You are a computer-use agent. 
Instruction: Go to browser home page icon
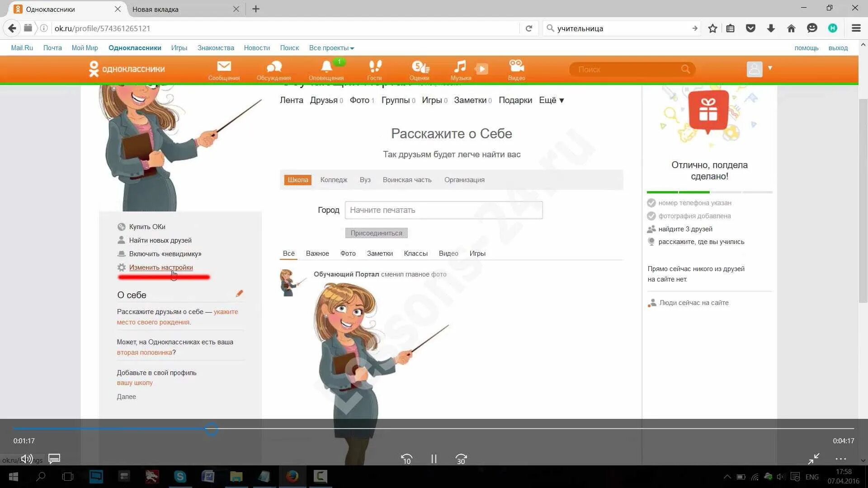pyautogui.click(x=791, y=28)
